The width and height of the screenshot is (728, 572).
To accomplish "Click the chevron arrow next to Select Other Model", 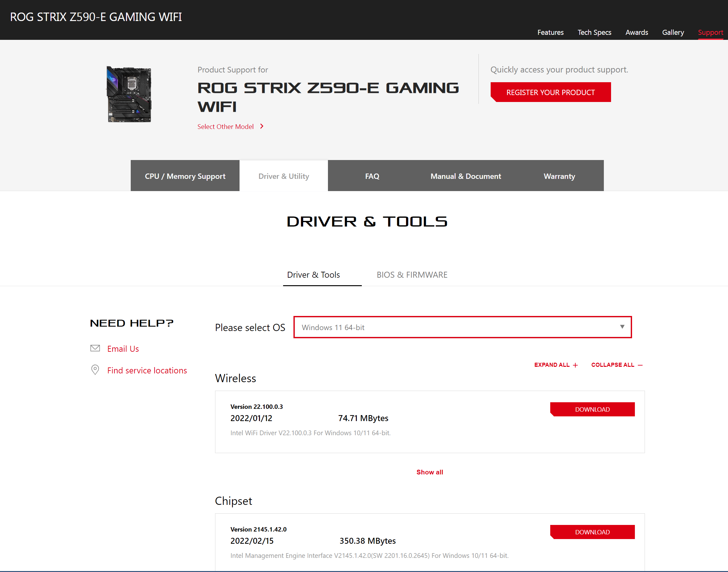I will click(262, 126).
